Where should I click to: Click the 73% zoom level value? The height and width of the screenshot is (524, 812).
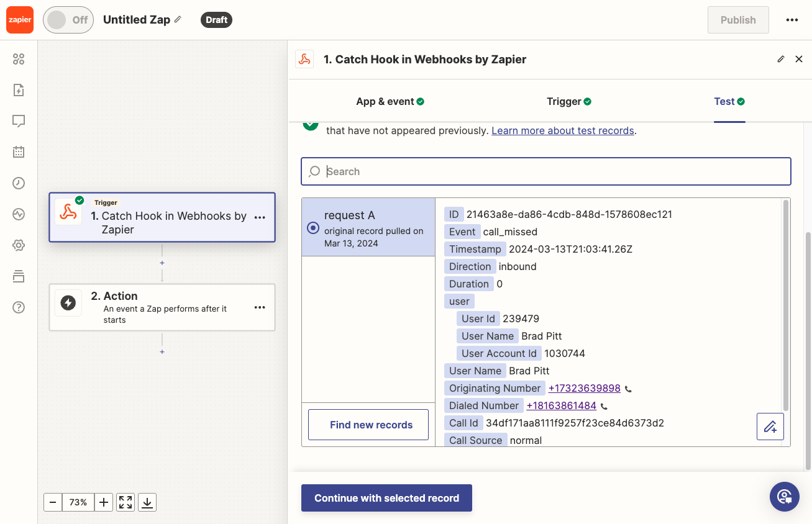click(78, 502)
